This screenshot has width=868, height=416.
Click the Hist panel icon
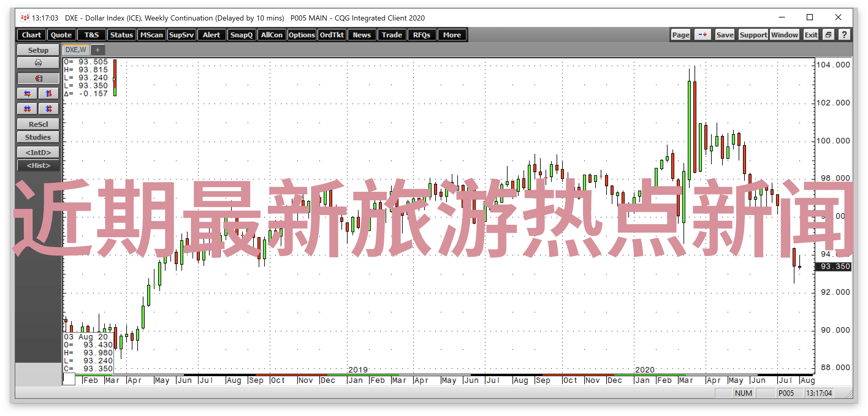[36, 165]
